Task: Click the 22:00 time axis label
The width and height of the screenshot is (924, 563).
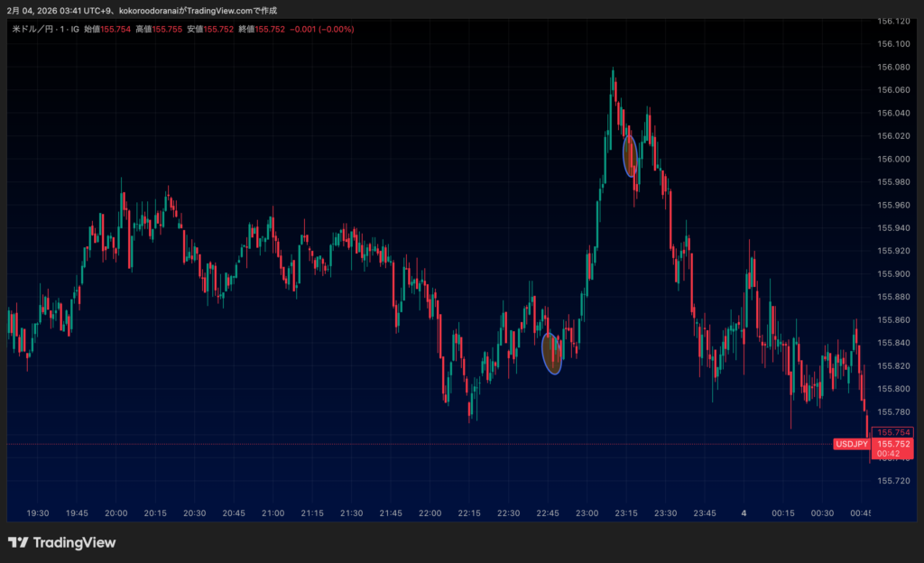Action: [x=430, y=512]
